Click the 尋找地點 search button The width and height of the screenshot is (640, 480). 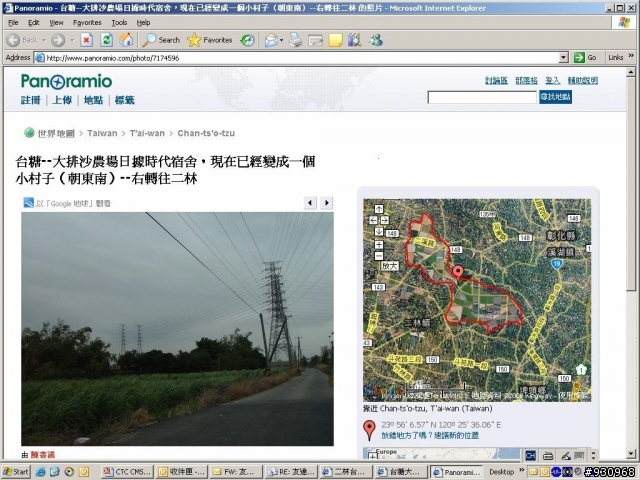[555, 97]
